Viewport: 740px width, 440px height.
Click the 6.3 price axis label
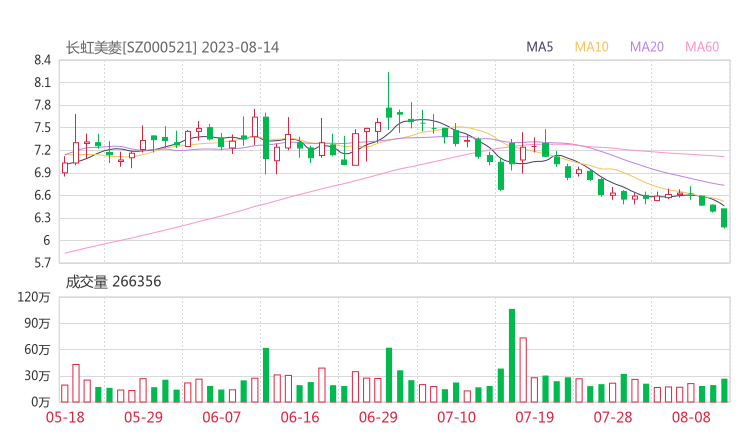pos(42,218)
